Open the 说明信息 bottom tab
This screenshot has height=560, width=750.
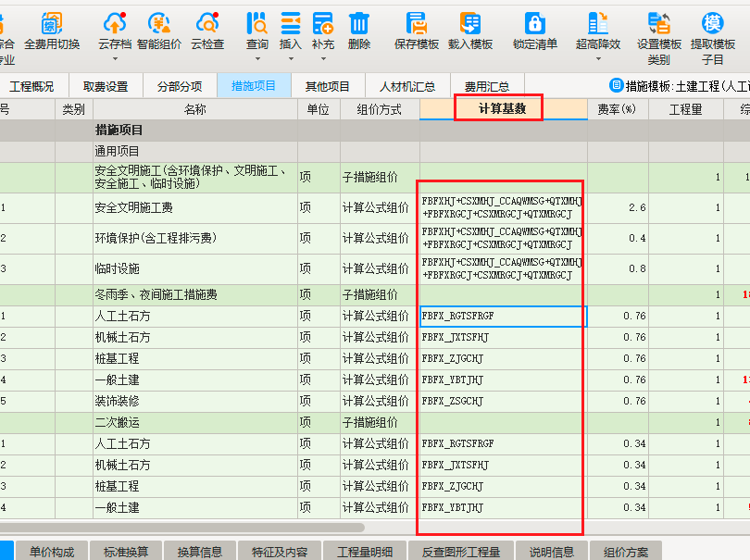[552, 552]
